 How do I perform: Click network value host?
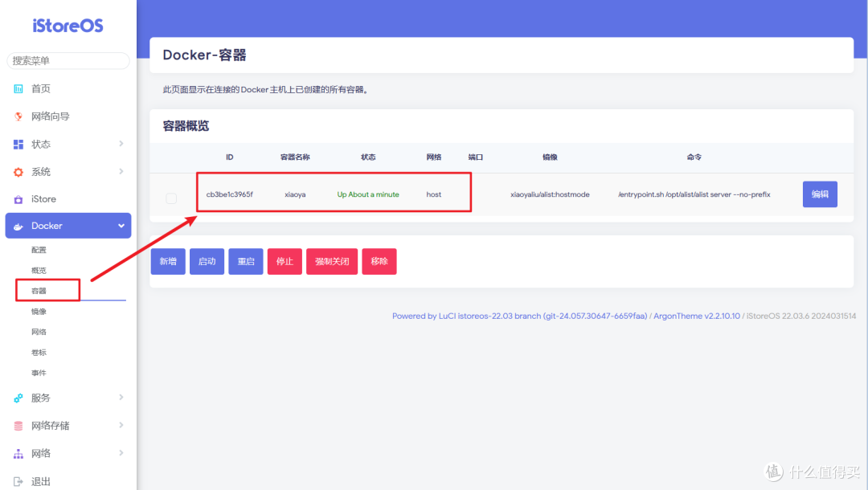pos(434,194)
